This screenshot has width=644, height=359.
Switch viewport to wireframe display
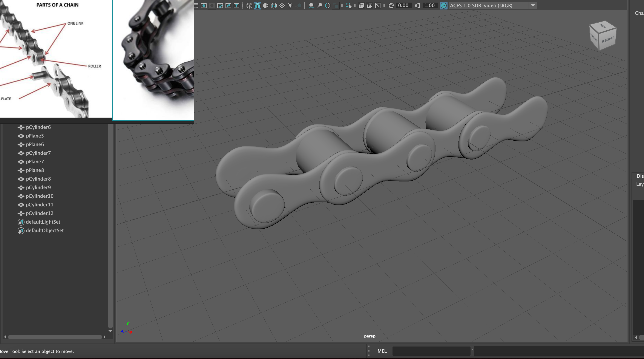249,6
